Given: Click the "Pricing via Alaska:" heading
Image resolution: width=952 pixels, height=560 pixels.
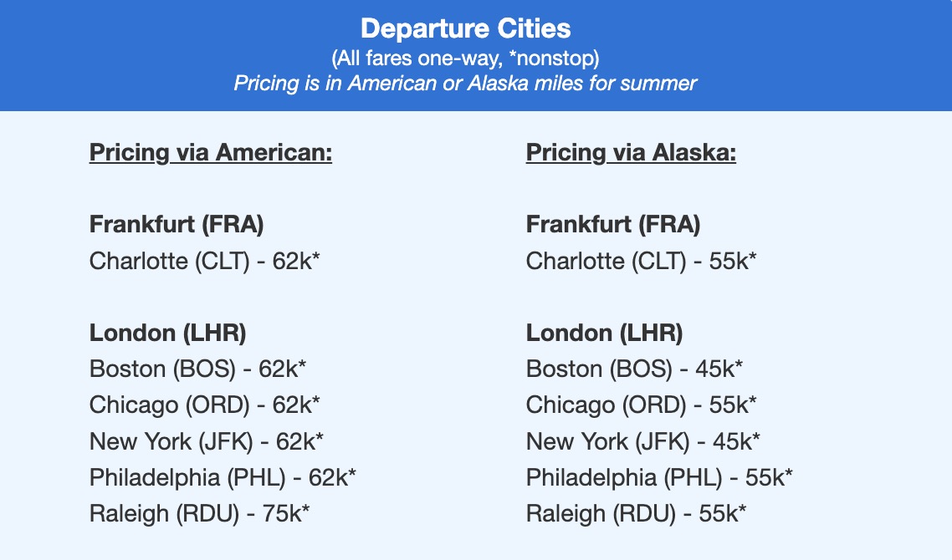Looking at the screenshot, I should click(631, 153).
